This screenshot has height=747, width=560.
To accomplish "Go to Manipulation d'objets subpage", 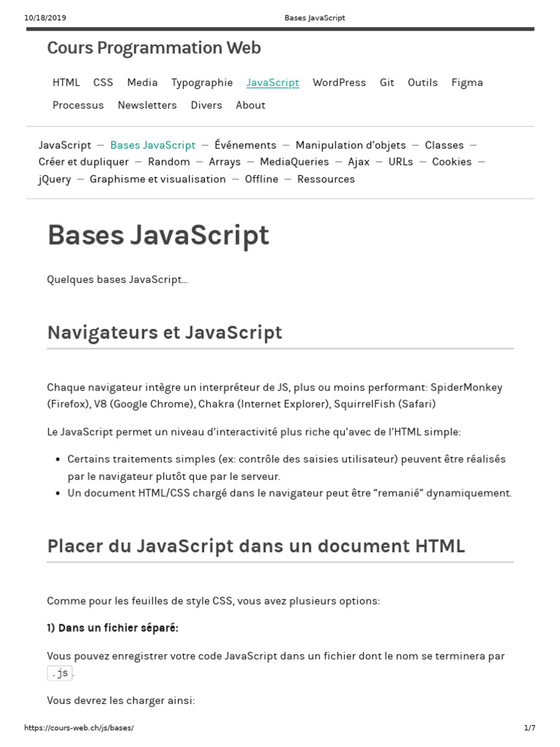I will [351, 145].
